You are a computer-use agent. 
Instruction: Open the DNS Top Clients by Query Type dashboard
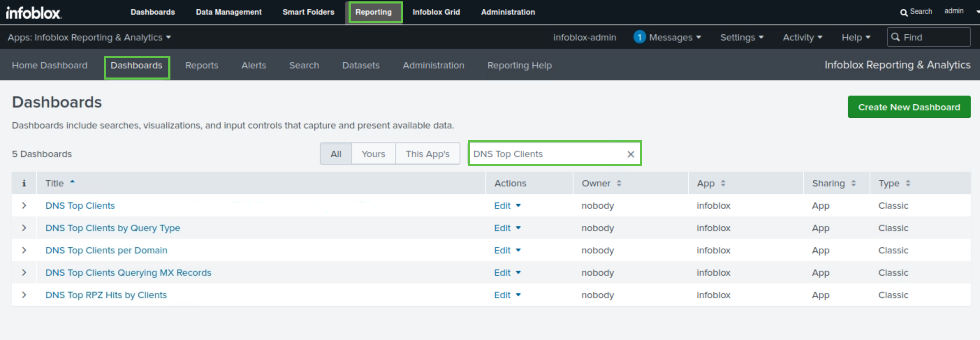[112, 228]
